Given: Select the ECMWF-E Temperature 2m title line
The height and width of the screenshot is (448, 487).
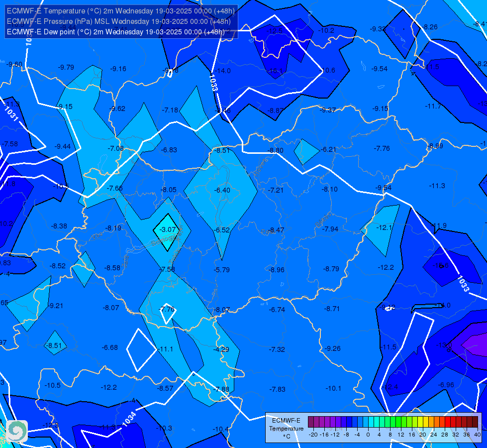Looking at the screenshot, I should [x=120, y=11].
